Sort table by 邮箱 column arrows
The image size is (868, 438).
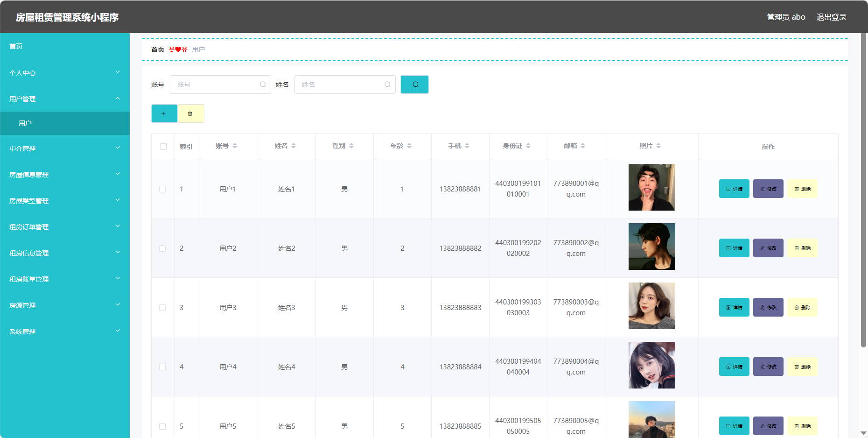point(583,146)
